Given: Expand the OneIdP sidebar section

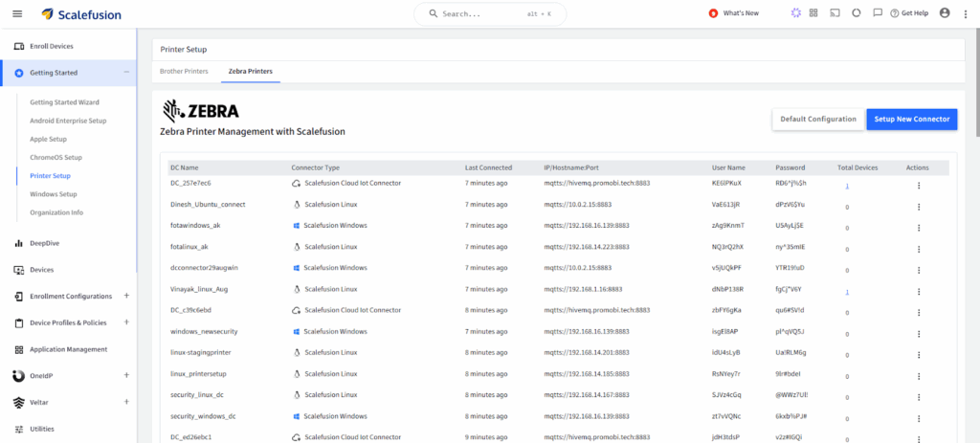Looking at the screenshot, I should coord(126,375).
